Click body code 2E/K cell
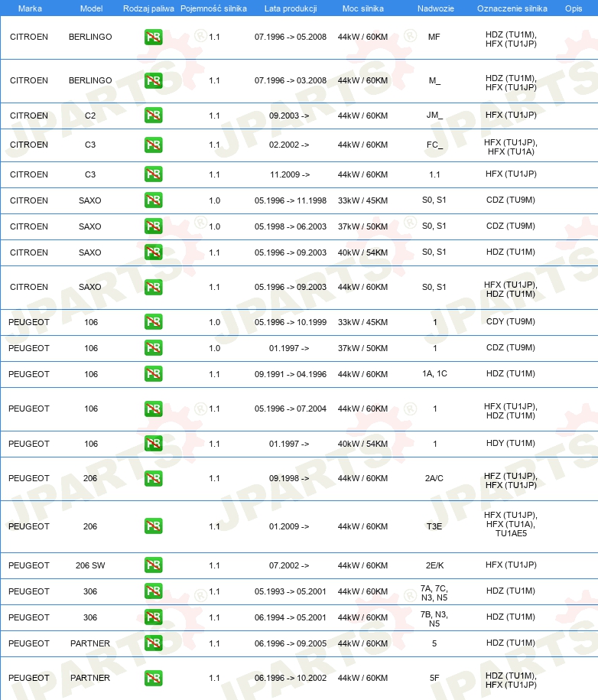Image resolution: width=598 pixels, height=700 pixels. tap(434, 565)
